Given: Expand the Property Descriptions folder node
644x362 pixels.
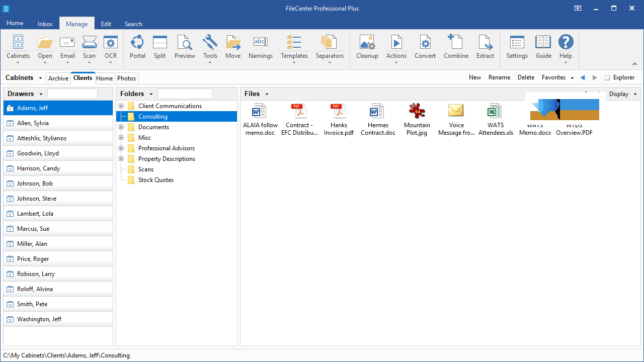Looking at the screenshot, I should [121, 159].
